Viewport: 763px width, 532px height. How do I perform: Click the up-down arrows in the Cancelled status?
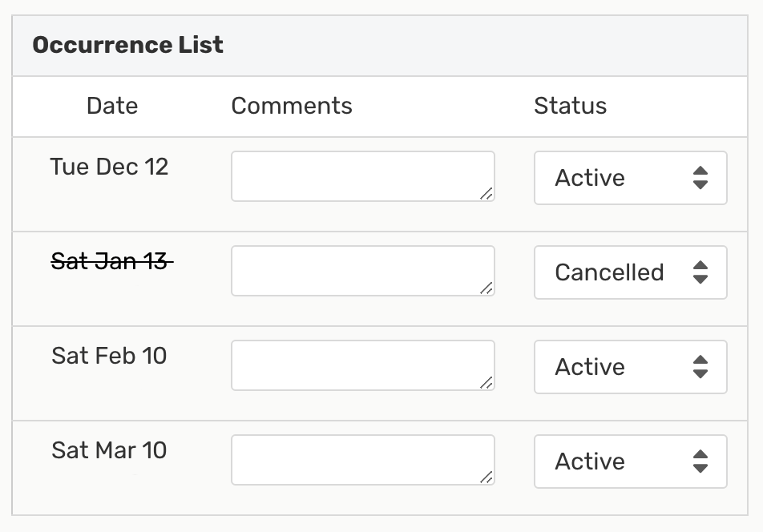[x=700, y=272]
